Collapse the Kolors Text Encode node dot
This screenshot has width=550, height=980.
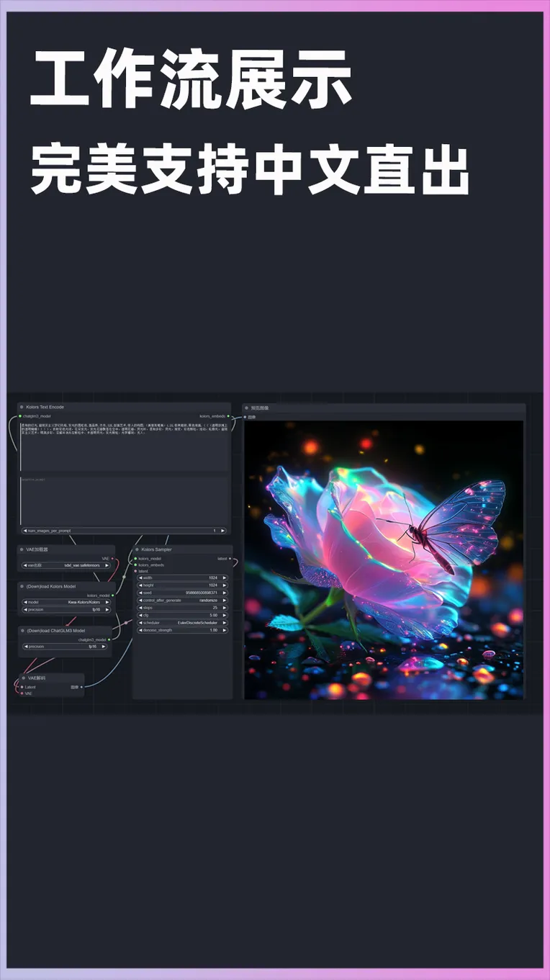22,408
